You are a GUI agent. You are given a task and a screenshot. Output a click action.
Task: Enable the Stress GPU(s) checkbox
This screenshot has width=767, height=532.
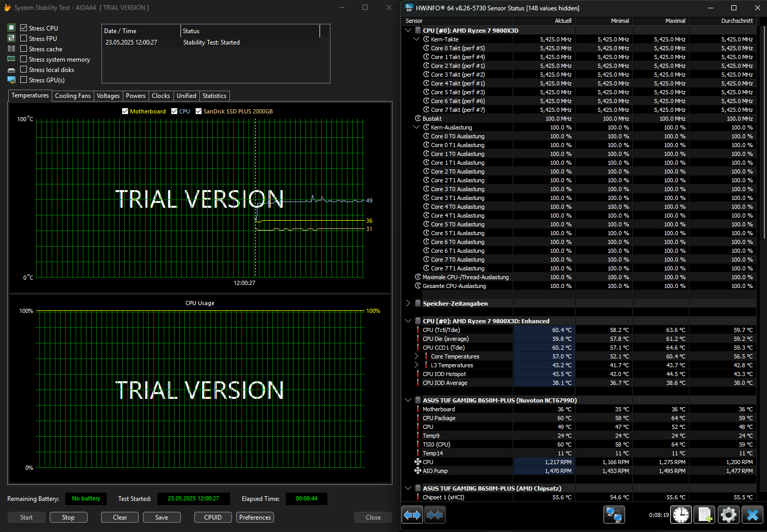pos(23,80)
